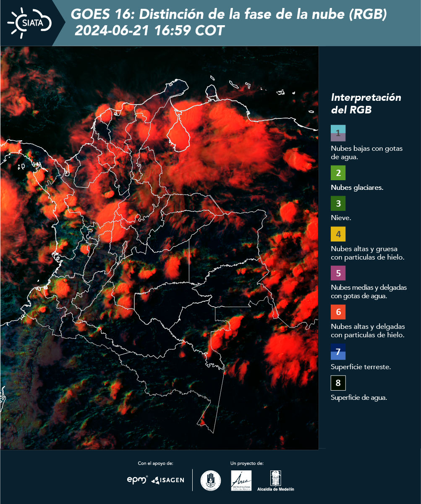Click the round seal emblem in the footer
Screen dimensions: 421x504
click(x=211, y=480)
